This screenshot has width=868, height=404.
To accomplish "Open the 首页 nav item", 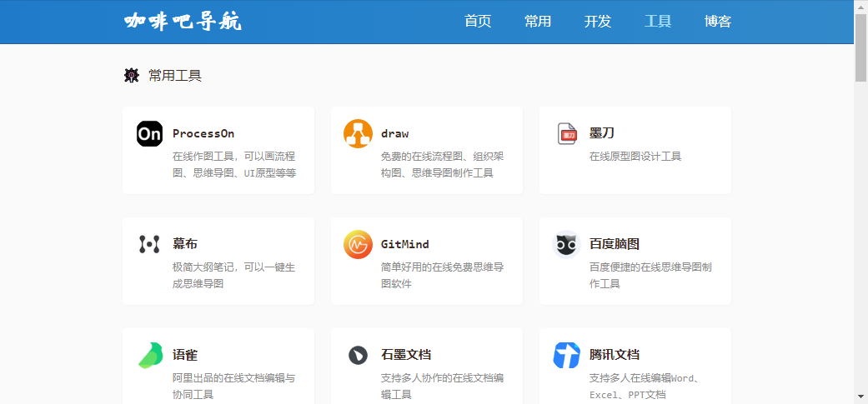I will [x=478, y=22].
